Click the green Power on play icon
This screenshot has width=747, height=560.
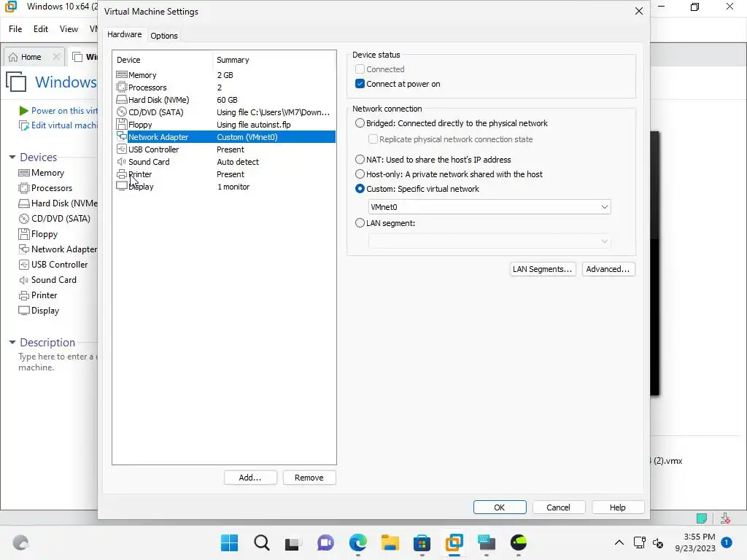[23, 111]
